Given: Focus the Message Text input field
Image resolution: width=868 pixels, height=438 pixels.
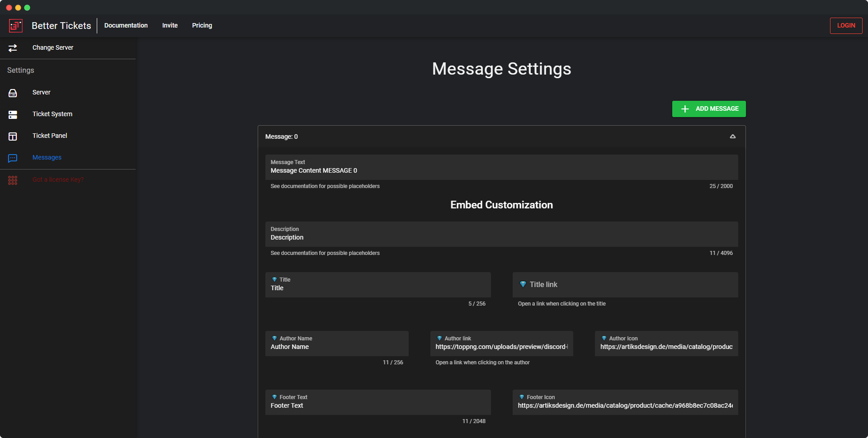Looking at the screenshot, I should (501, 170).
